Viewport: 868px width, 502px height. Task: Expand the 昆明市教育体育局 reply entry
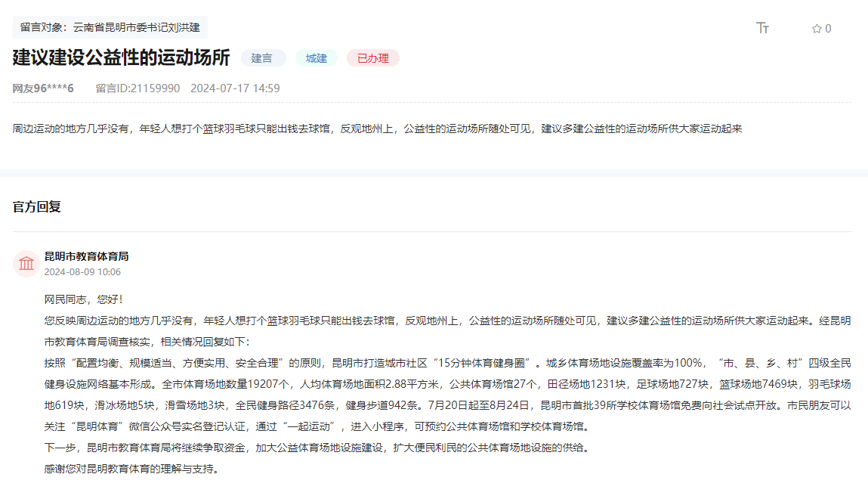87,256
